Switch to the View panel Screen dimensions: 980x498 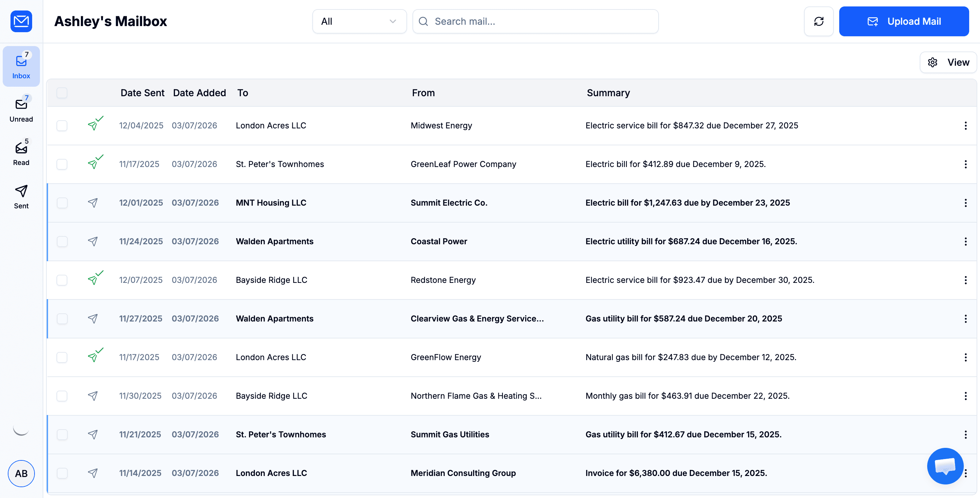958,62
